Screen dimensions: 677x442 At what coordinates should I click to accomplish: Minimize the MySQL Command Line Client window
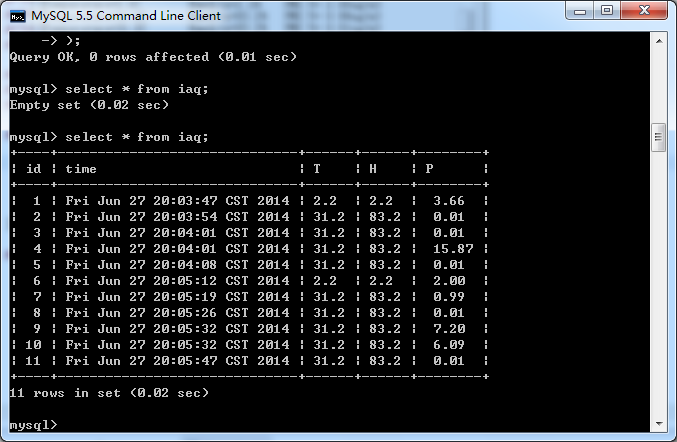(x=580, y=10)
